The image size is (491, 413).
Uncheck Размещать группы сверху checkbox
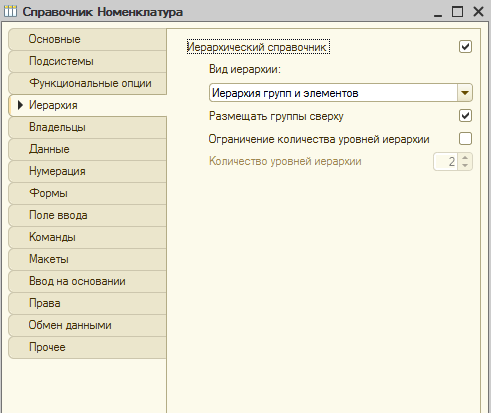point(465,116)
